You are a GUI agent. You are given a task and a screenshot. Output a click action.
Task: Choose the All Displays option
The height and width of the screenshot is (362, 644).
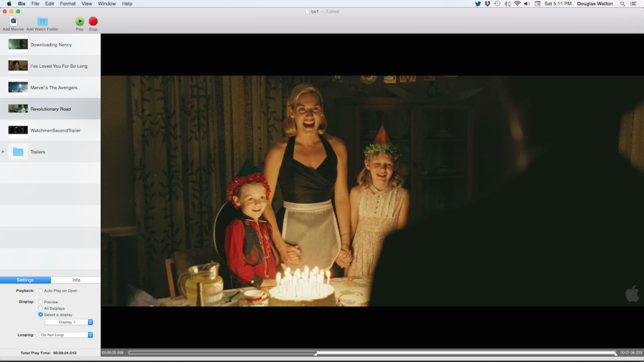[39, 308]
